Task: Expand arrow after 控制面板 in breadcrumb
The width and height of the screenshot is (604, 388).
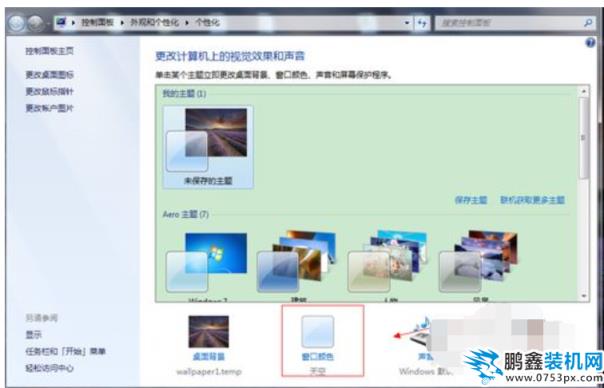Action: click(x=122, y=23)
